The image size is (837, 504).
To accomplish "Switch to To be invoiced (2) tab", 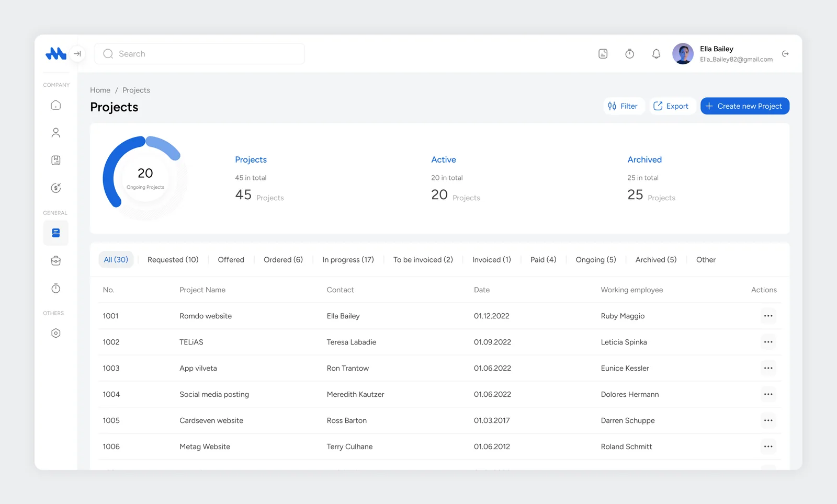I will click(x=423, y=259).
